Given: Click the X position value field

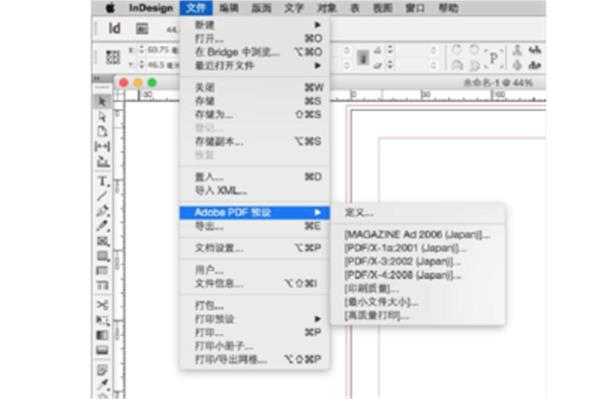Looking at the screenshot, I should [162, 50].
